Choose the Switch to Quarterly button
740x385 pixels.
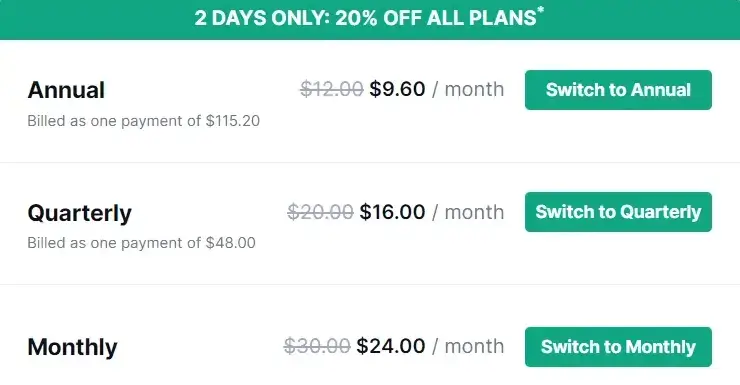(x=618, y=212)
